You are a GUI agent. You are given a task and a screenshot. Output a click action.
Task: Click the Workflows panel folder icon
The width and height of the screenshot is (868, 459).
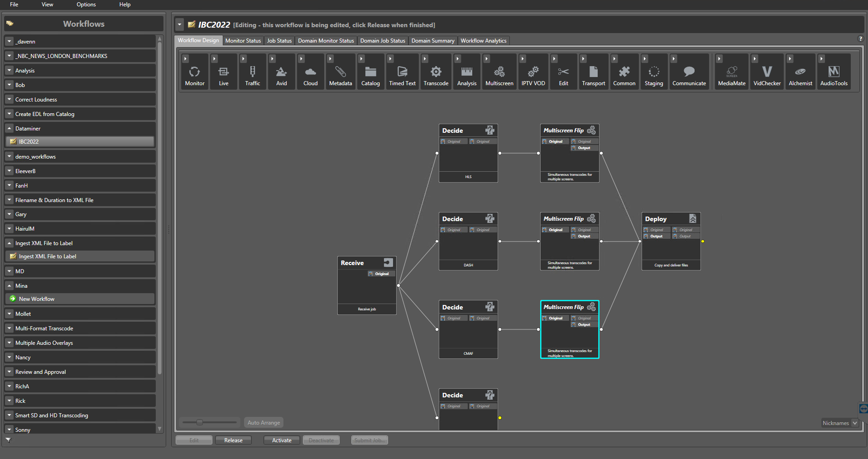tap(10, 24)
